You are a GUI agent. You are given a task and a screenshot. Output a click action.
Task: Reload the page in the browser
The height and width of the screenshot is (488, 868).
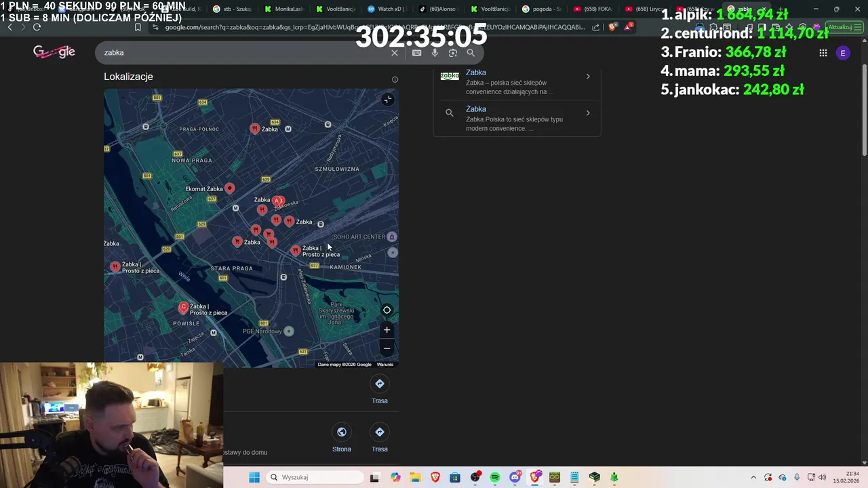pyautogui.click(x=37, y=27)
